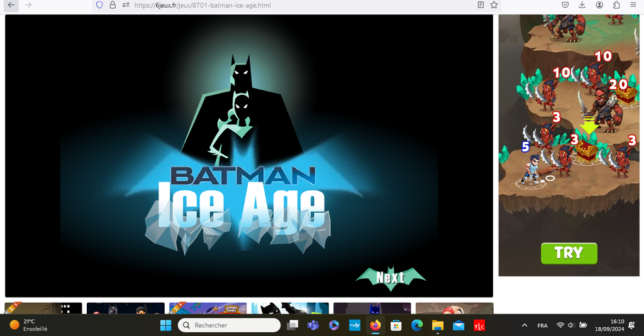Open the weather widget showing 21°C
The image size is (644, 336).
[x=28, y=325]
